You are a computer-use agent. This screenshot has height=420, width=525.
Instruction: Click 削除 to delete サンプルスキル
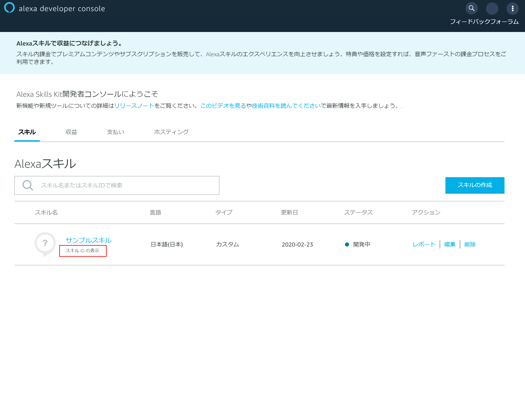[x=470, y=244]
